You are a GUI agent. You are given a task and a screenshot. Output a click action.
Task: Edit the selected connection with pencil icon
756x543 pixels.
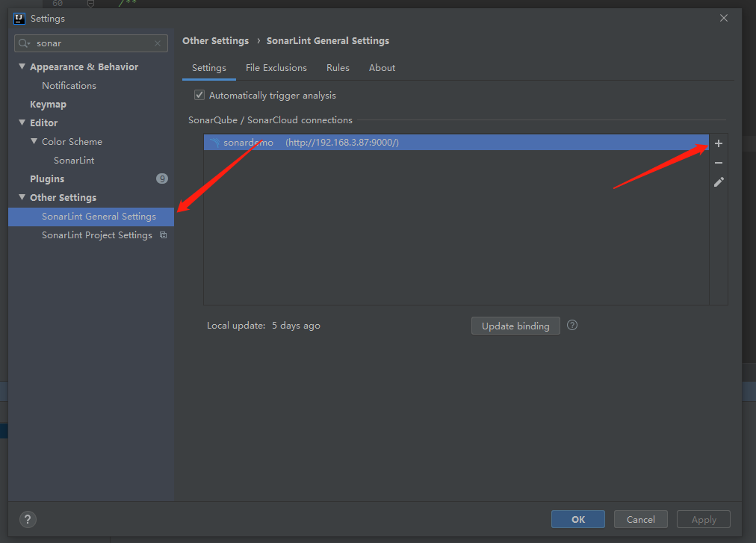[719, 181]
